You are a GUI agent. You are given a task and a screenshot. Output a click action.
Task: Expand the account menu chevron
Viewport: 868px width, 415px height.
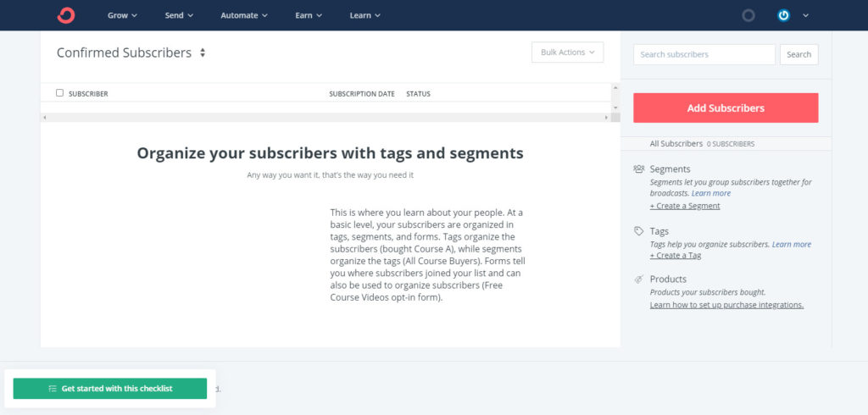point(805,15)
